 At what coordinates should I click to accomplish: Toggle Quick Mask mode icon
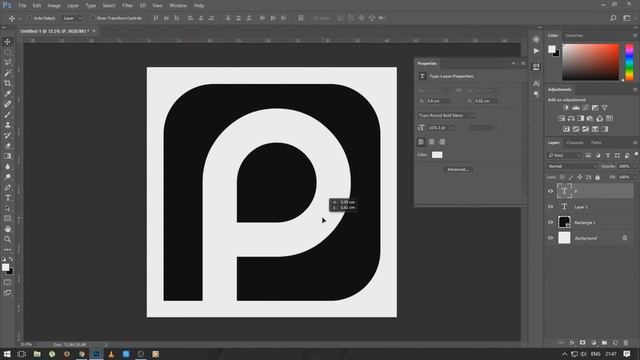pyautogui.click(x=7, y=282)
